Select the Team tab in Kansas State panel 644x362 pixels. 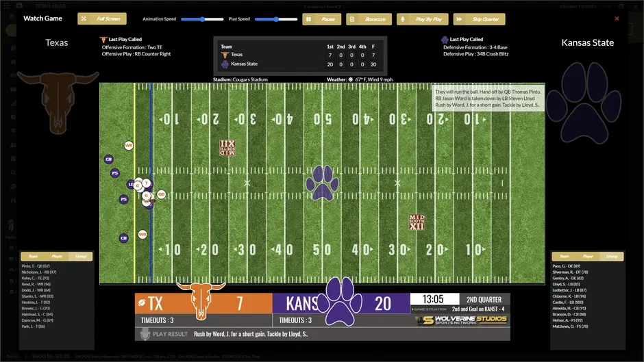click(564, 256)
